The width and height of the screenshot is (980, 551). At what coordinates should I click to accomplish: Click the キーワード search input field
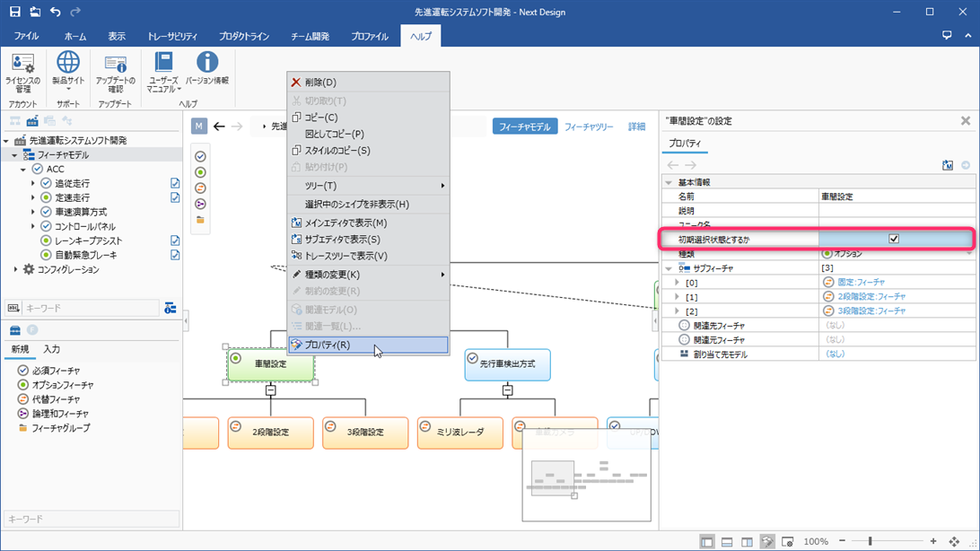pyautogui.click(x=90, y=308)
